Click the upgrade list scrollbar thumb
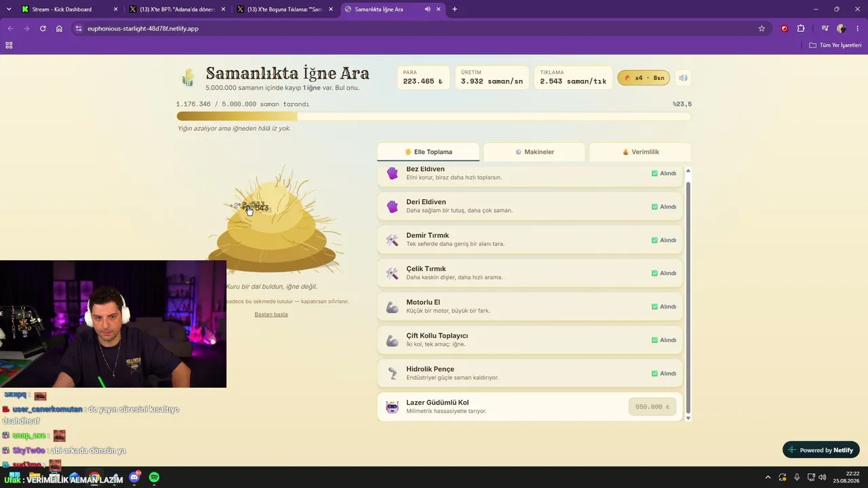 (x=688, y=297)
